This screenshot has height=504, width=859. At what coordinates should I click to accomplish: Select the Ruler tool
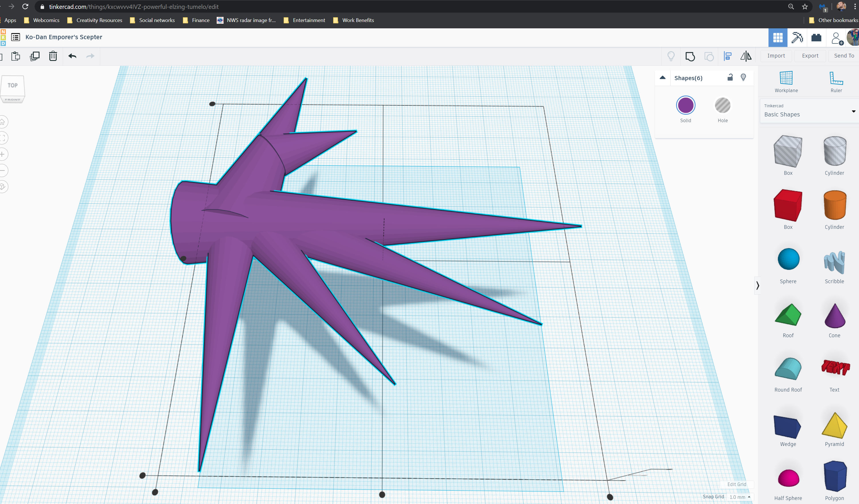pyautogui.click(x=836, y=82)
